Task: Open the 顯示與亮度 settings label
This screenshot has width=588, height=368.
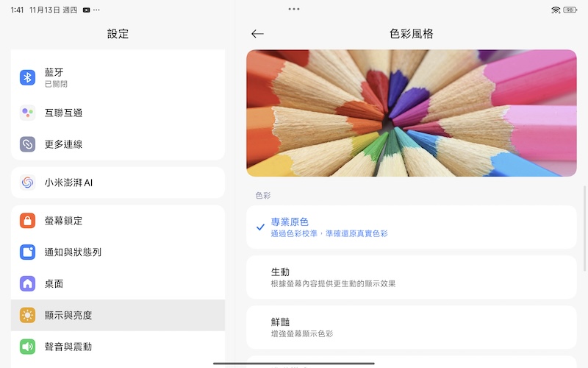Action: 68,315
